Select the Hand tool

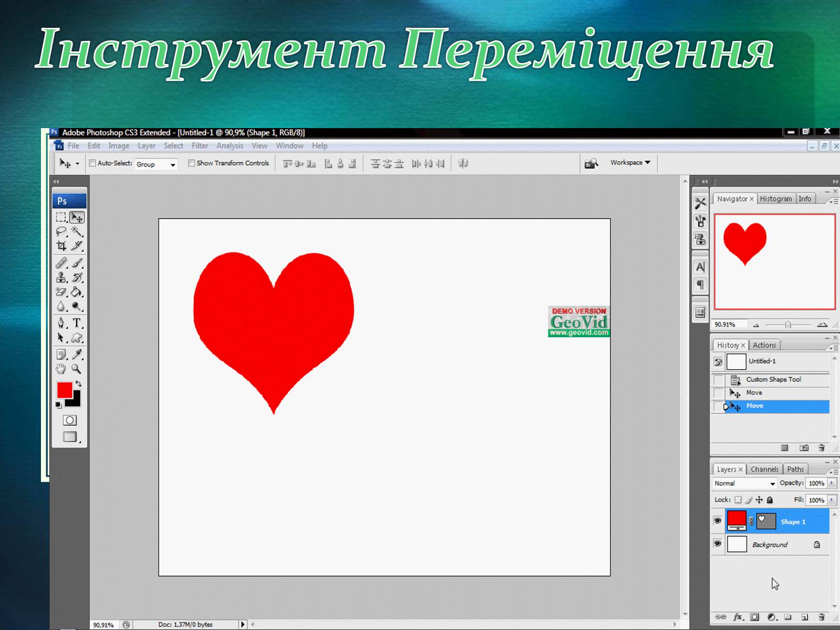[61, 369]
